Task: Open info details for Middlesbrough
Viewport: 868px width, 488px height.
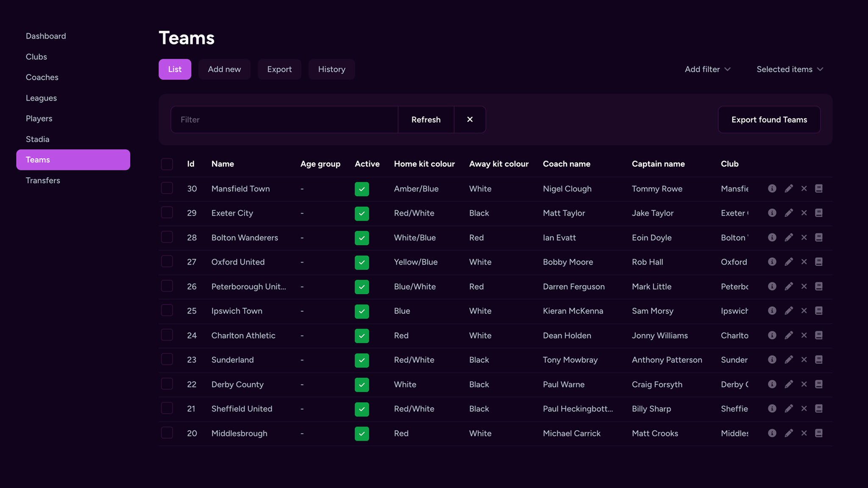Action: 772,433
